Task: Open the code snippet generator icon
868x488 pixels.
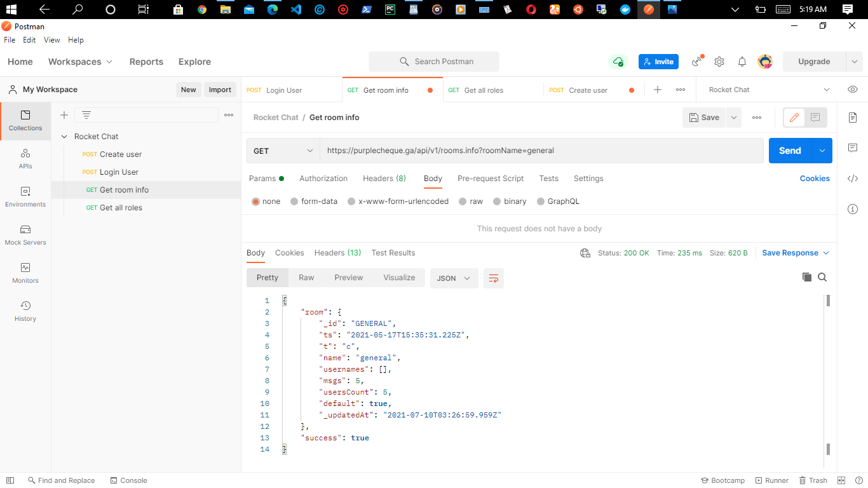Action: (853, 179)
